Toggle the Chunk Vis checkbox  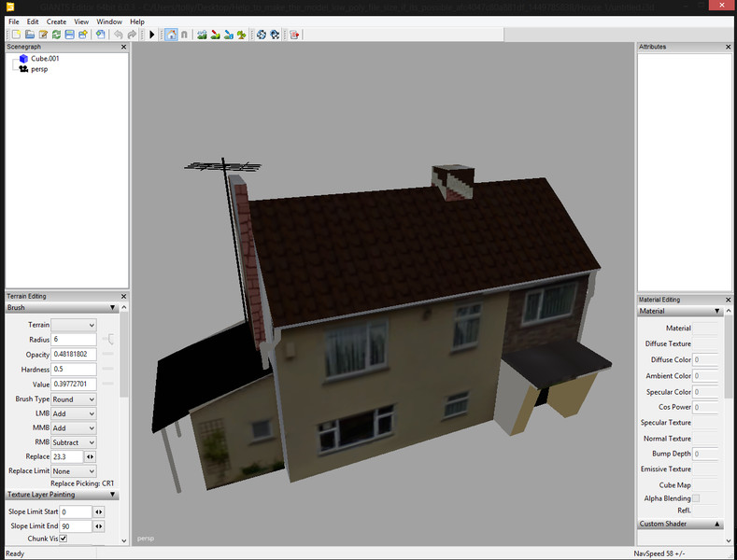[64, 539]
